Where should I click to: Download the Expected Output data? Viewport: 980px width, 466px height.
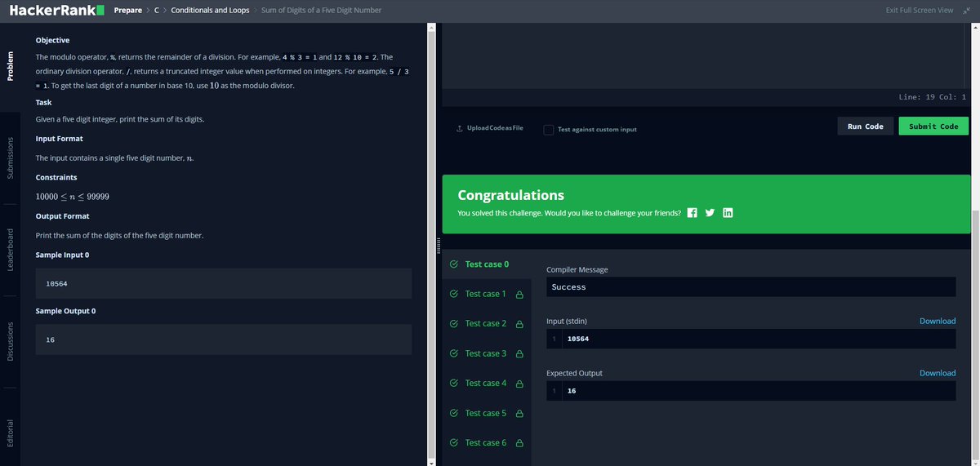coord(938,373)
